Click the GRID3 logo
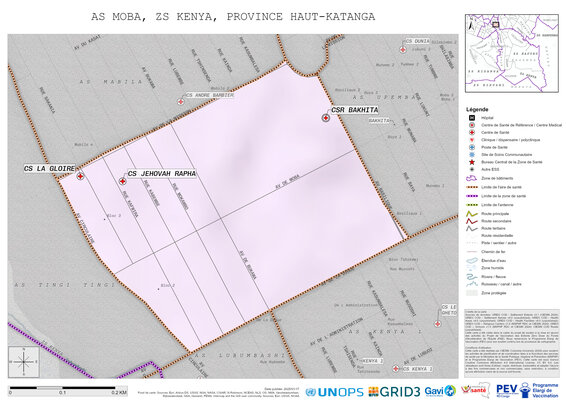The width and height of the screenshot is (566, 400). (x=394, y=391)
